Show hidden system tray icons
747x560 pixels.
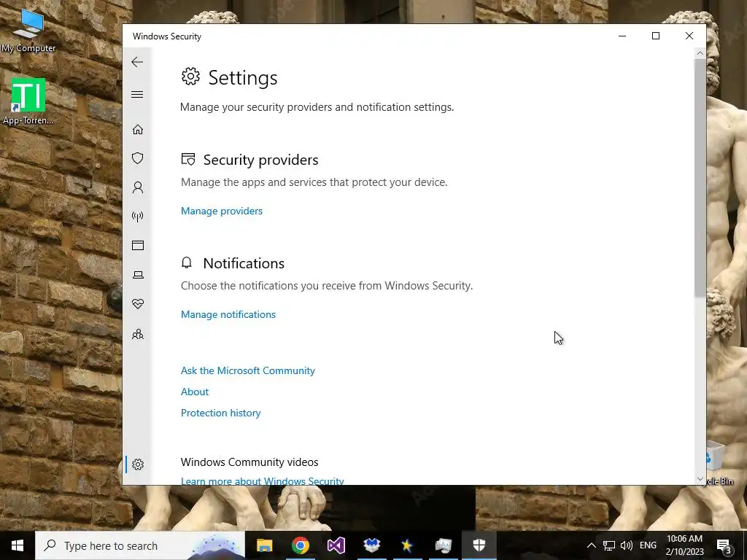[x=591, y=545]
